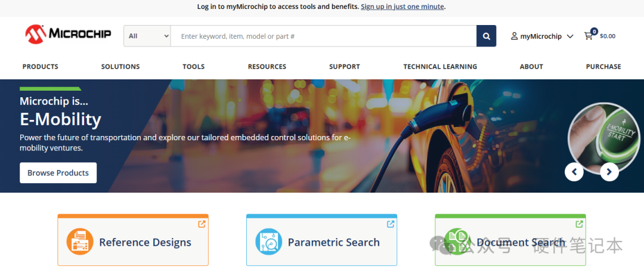The width and height of the screenshot is (644, 272).
Task: Expand the myMicrochip account chevron
Action: coord(570,36)
